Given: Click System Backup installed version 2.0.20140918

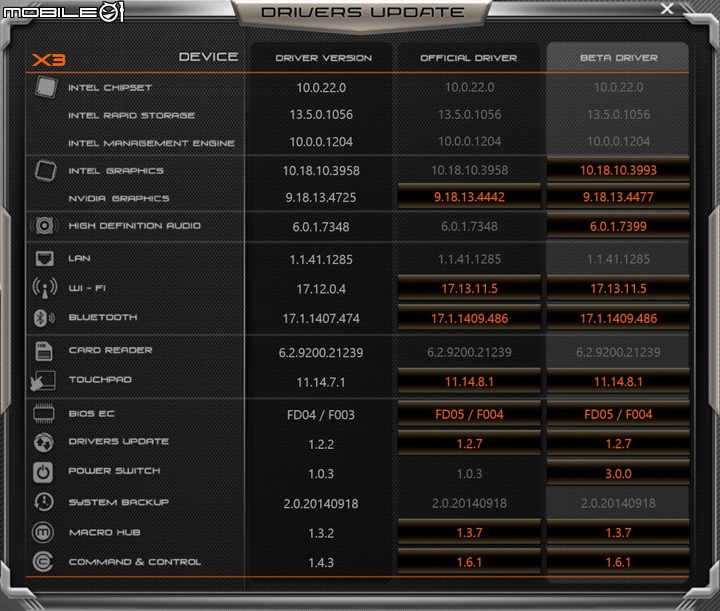Looking at the screenshot, I should pos(321,504).
